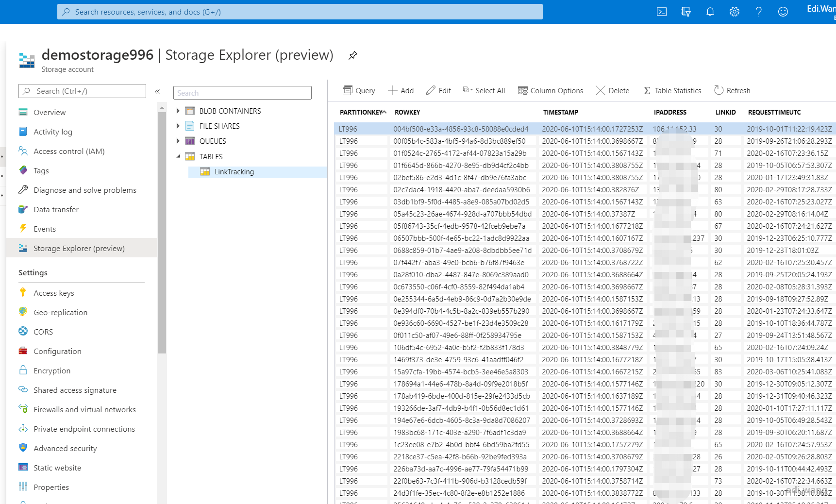836x504 pixels.
Task: Click the left menu vertical scrollbar
Action: (162, 233)
